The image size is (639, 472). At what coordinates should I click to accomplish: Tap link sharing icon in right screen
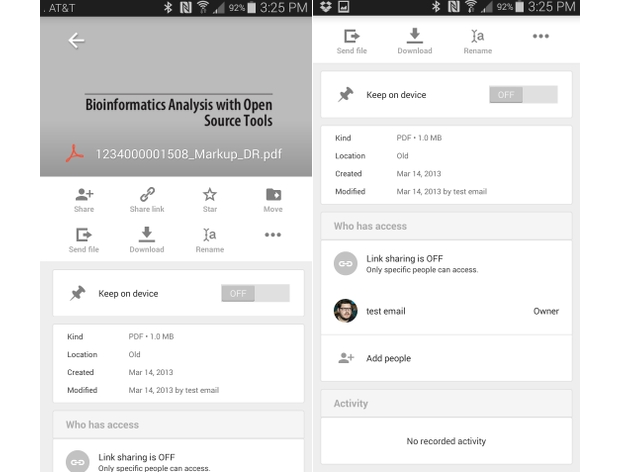[346, 263]
